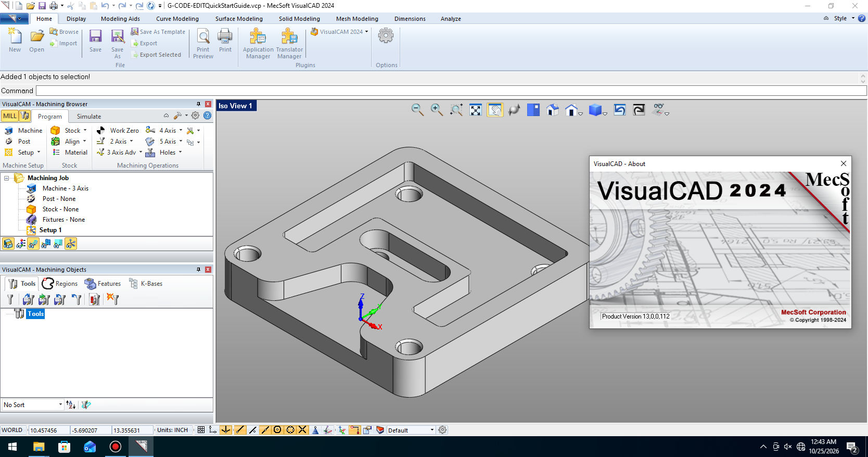Open the Machine setup tool
The height and width of the screenshot is (457, 868).
pos(23,131)
